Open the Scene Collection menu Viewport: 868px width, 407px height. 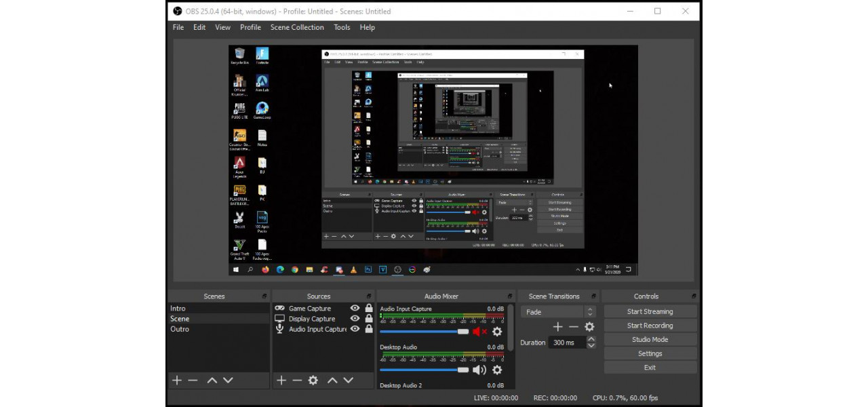pos(297,27)
